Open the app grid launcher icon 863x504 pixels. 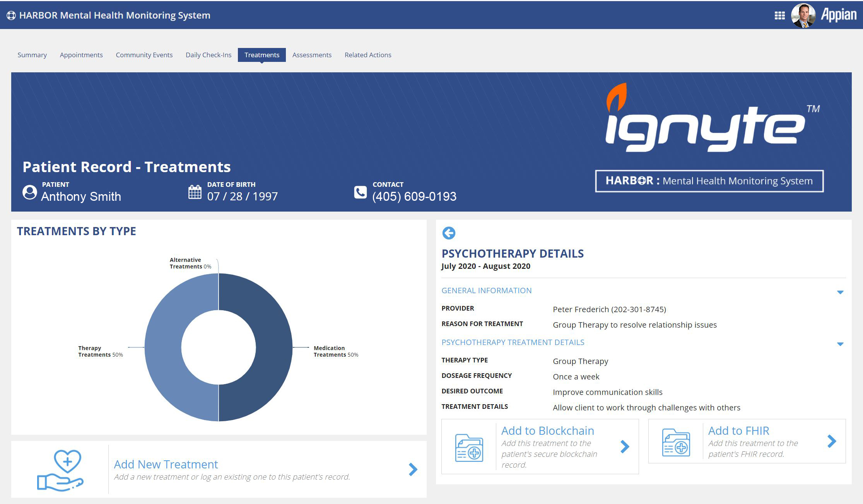coord(779,15)
